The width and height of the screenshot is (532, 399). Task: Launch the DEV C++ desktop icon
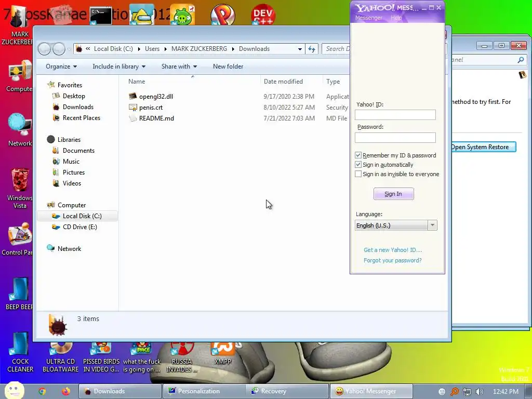(x=263, y=15)
